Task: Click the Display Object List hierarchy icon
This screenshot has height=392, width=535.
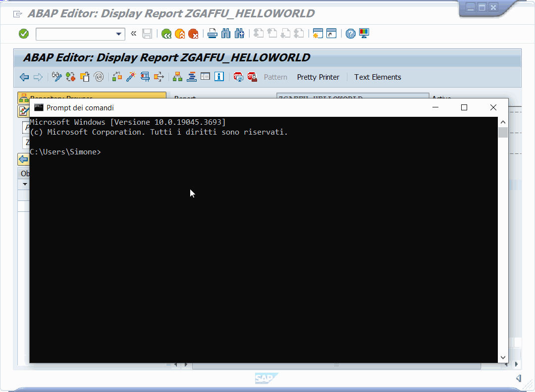Action: click(177, 77)
